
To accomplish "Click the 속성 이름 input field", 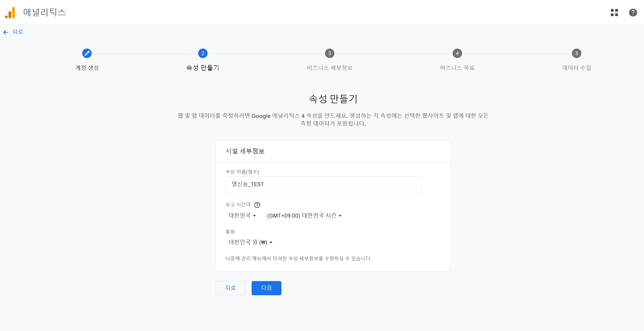I will [x=323, y=184].
